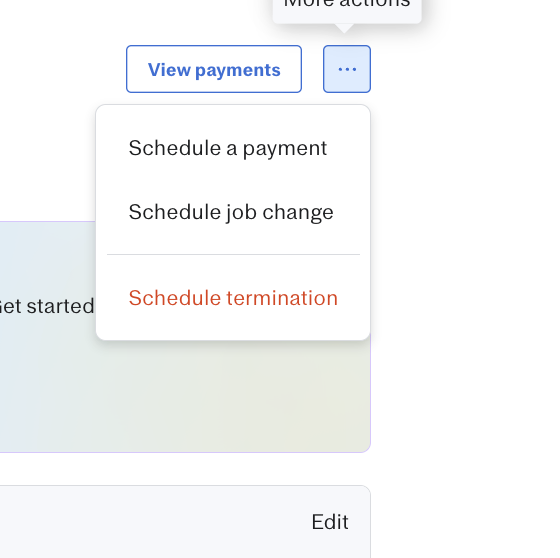Toggle the highlighted ellipsis menu button
The width and height of the screenshot is (560, 558).
pos(347,69)
